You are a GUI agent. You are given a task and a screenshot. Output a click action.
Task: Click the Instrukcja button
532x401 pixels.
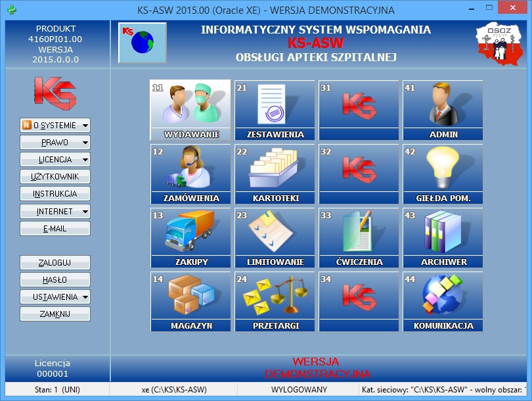click(x=55, y=194)
